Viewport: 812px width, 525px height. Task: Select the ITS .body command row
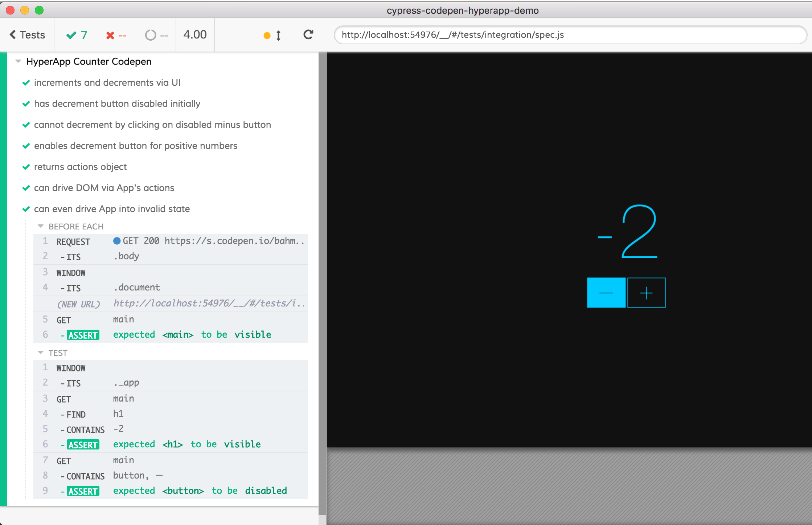[171, 256]
